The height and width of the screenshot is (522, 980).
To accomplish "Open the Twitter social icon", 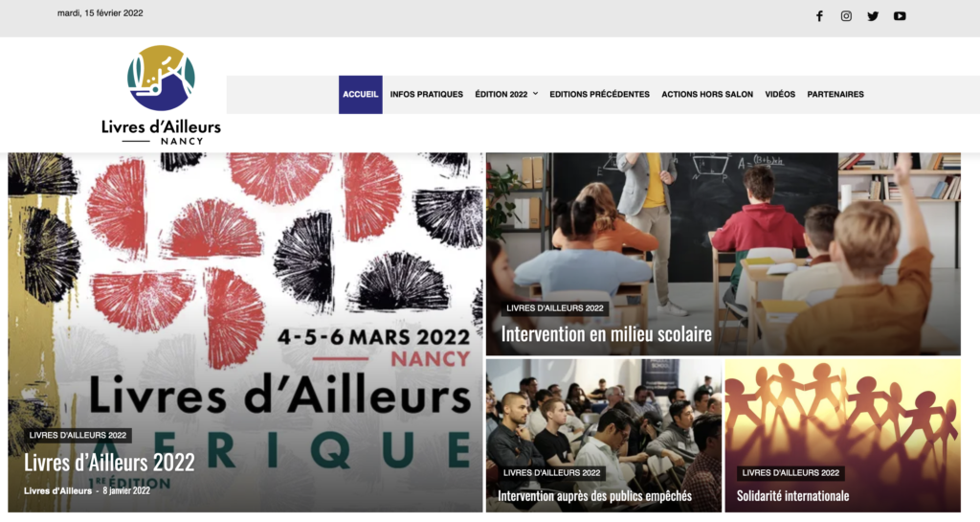I will coord(873,16).
